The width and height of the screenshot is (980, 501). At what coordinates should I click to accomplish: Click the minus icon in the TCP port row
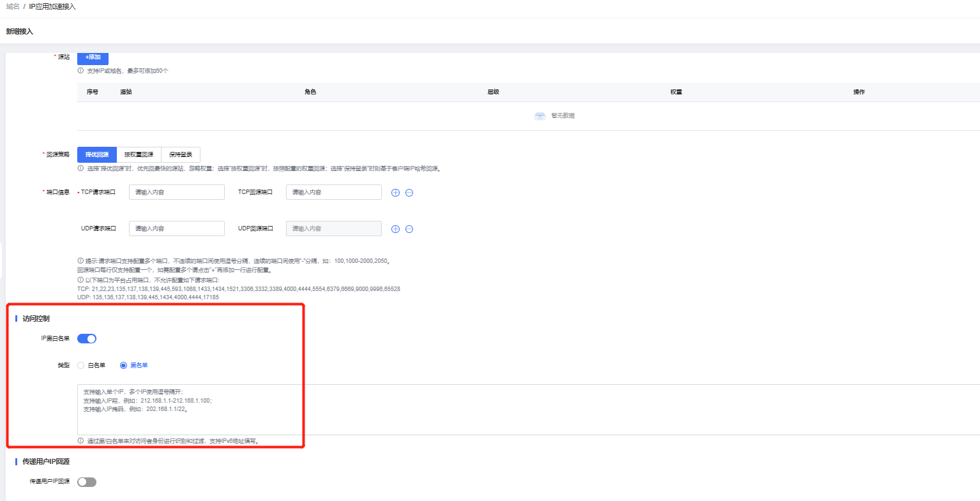pyautogui.click(x=409, y=193)
